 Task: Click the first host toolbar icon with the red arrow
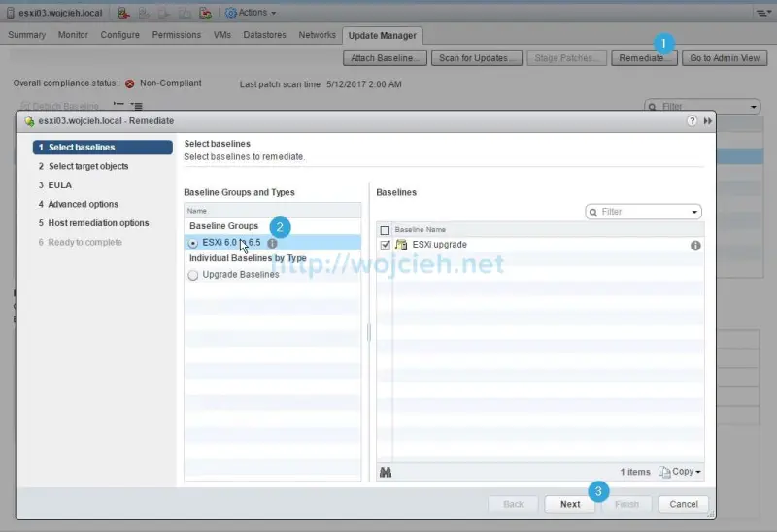[124, 13]
